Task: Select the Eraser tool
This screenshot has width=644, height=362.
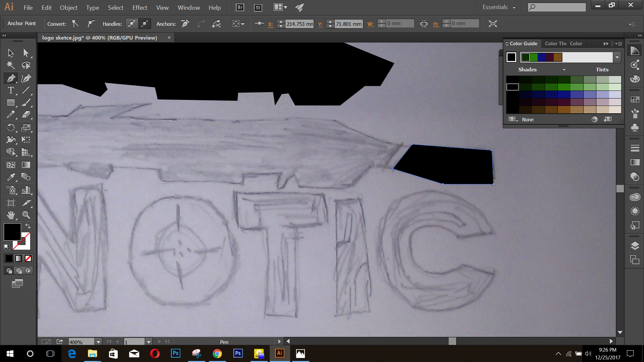Action: (x=26, y=115)
